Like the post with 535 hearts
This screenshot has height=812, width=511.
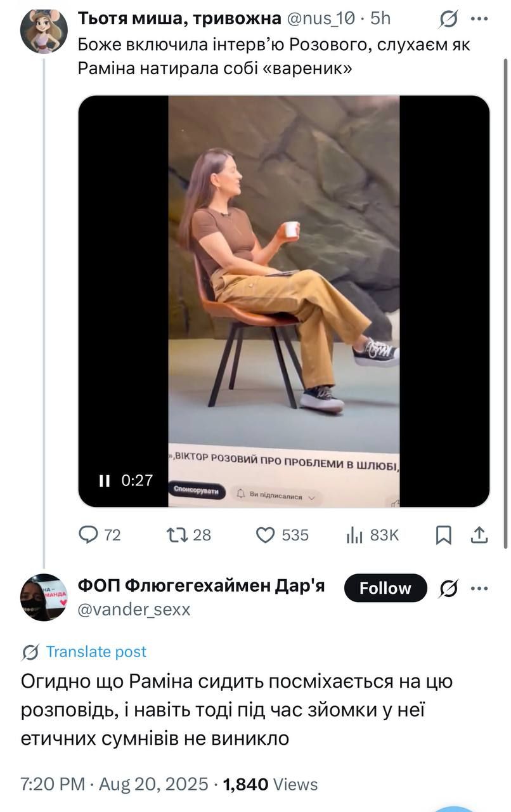click(265, 535)
